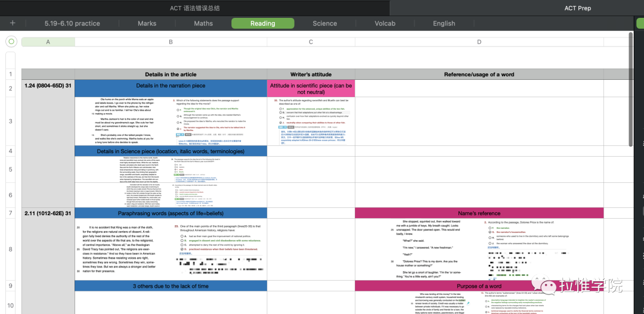Open the 5.19-6.10 practice sheet

[72, 23]
